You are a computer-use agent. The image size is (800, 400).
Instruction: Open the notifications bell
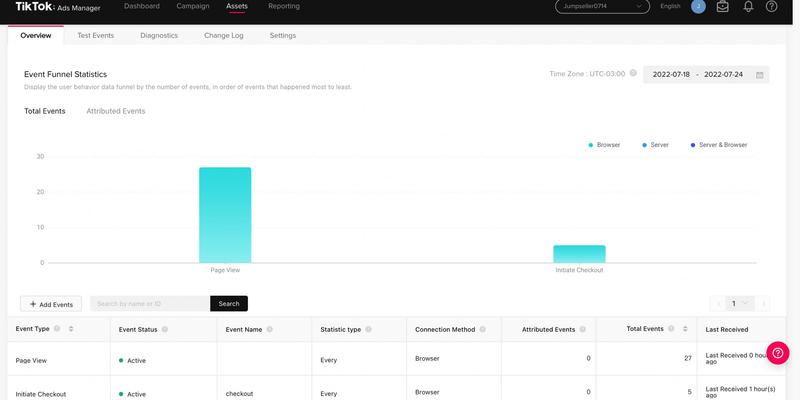coord(748,7)
